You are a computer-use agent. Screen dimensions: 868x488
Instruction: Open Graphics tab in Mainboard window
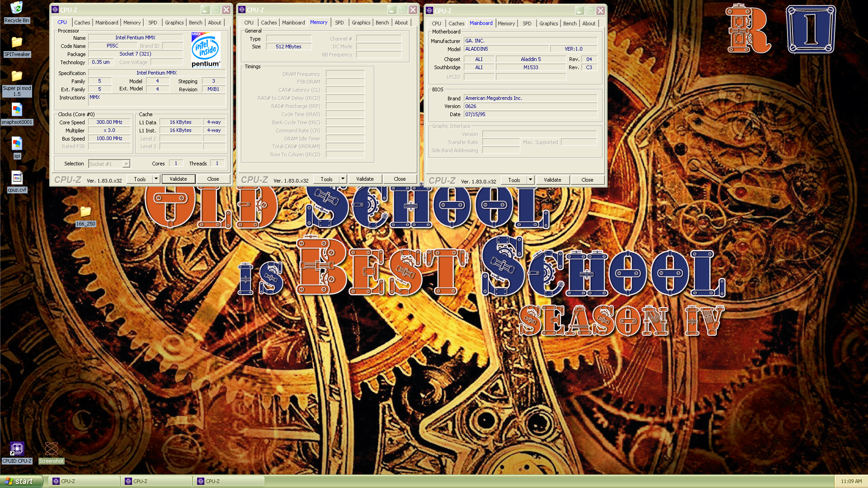point(549,23)
